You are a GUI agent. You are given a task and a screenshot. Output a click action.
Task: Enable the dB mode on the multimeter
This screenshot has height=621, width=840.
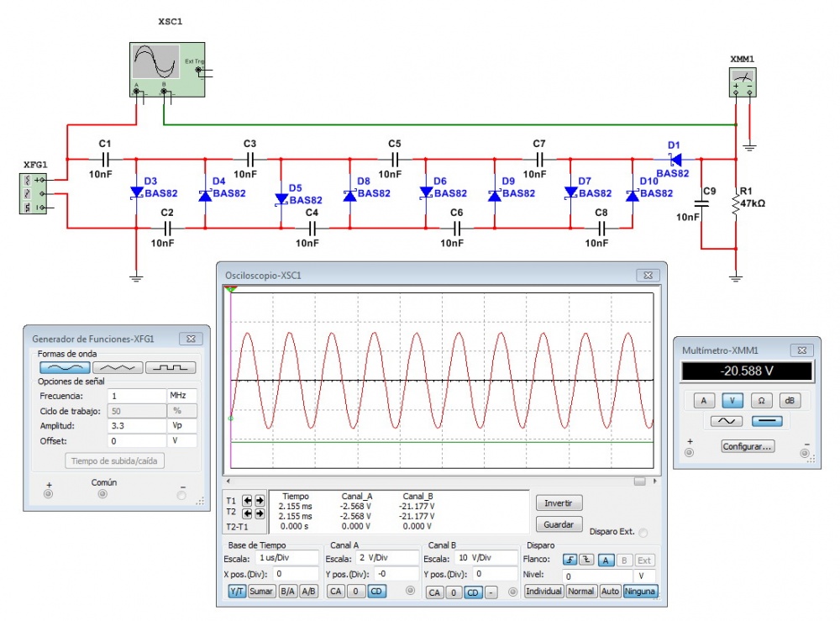click(790, 401)
